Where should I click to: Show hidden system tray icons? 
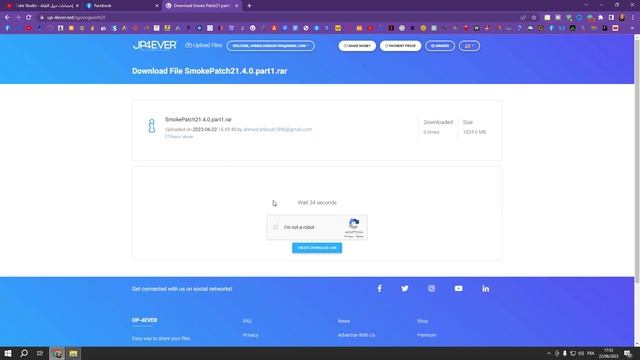click(x=549, y=353)
